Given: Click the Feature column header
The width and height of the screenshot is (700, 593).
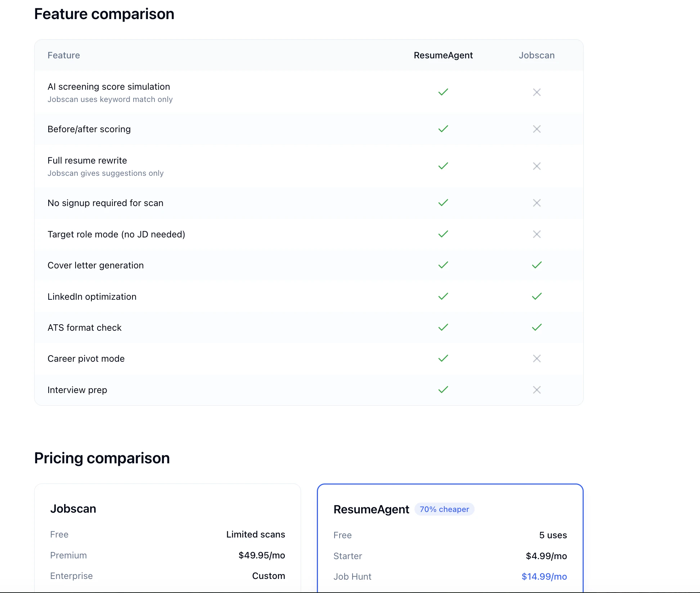Looking at the screenshot, I should click(x=64, y=55).
